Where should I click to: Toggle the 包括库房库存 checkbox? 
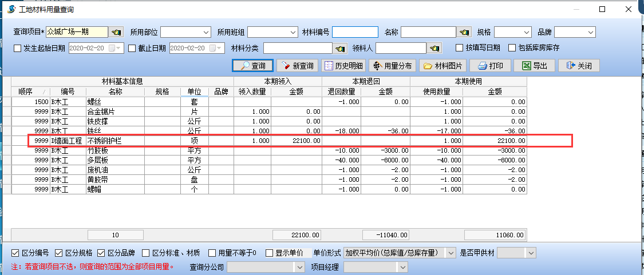[512, 48]
